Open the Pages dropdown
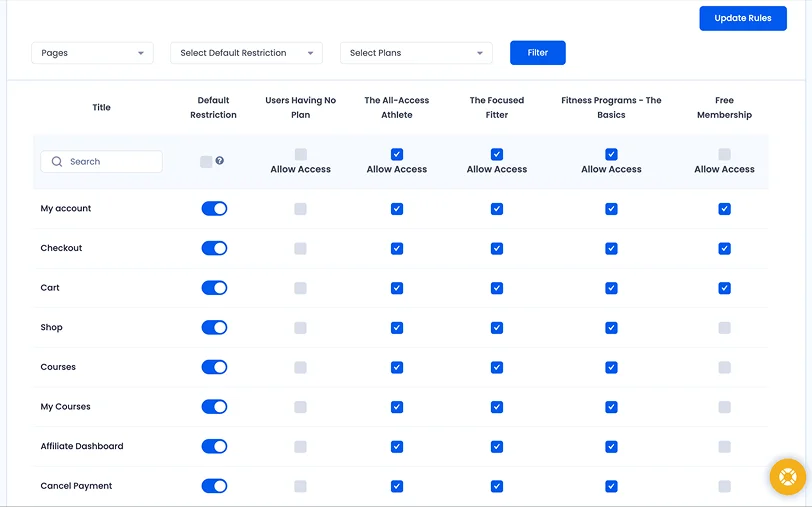The image size is (812, 507). click(x=93, y=53)
